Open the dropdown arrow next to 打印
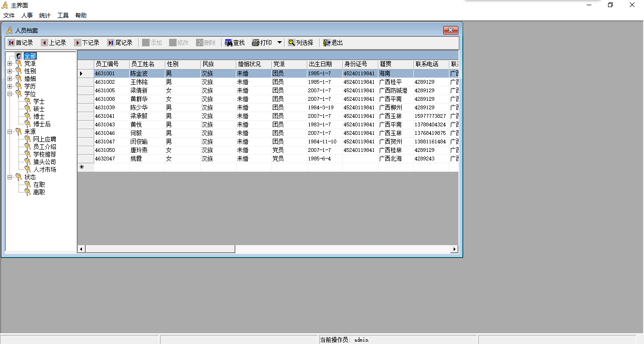644x344 pixels. (x=279, y=43)
